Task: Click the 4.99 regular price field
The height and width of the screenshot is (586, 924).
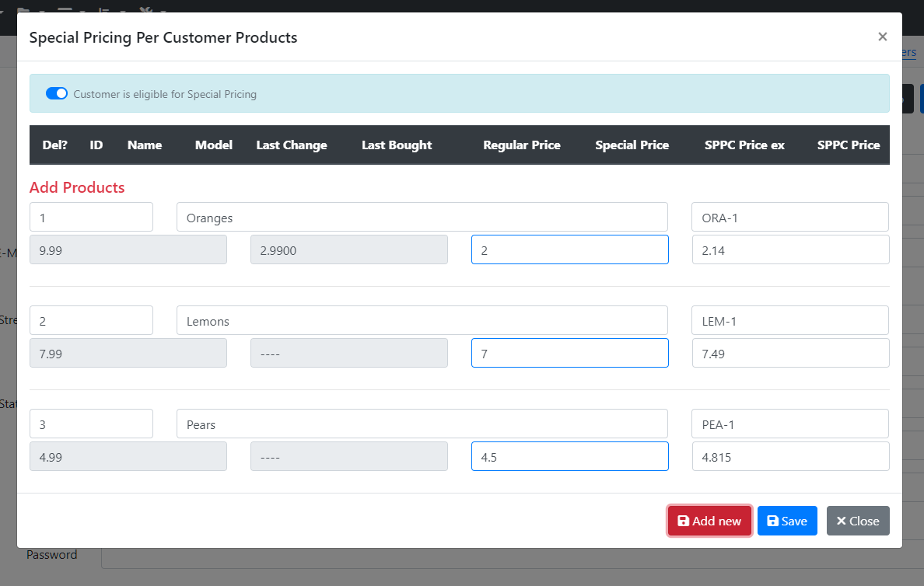Action: tap(128, 456)
